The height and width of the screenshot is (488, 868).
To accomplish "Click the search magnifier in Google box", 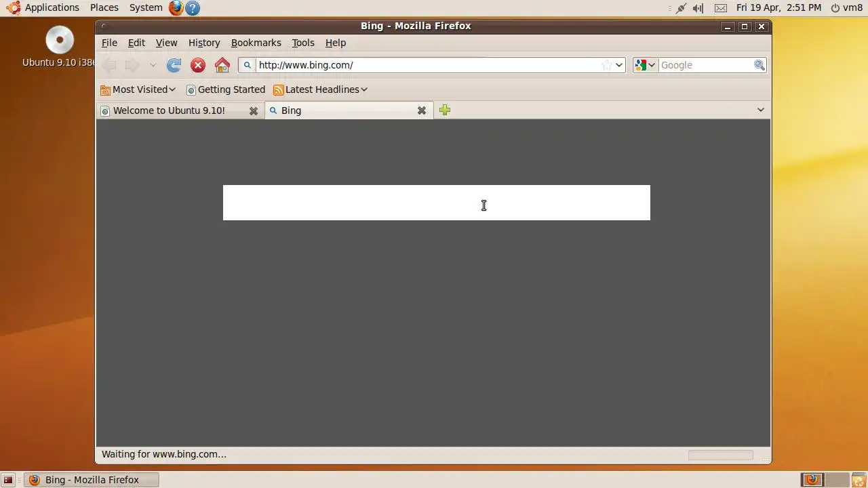I will (759, 65).
